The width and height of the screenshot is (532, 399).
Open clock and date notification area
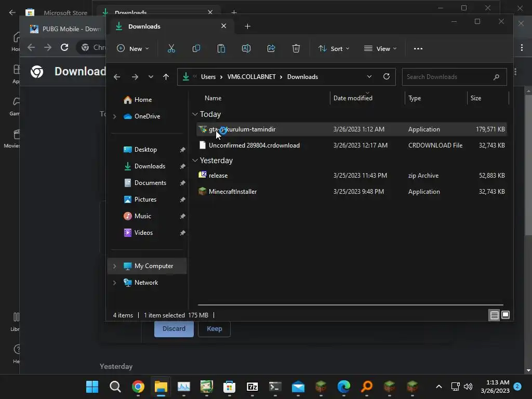click(495, 387)
